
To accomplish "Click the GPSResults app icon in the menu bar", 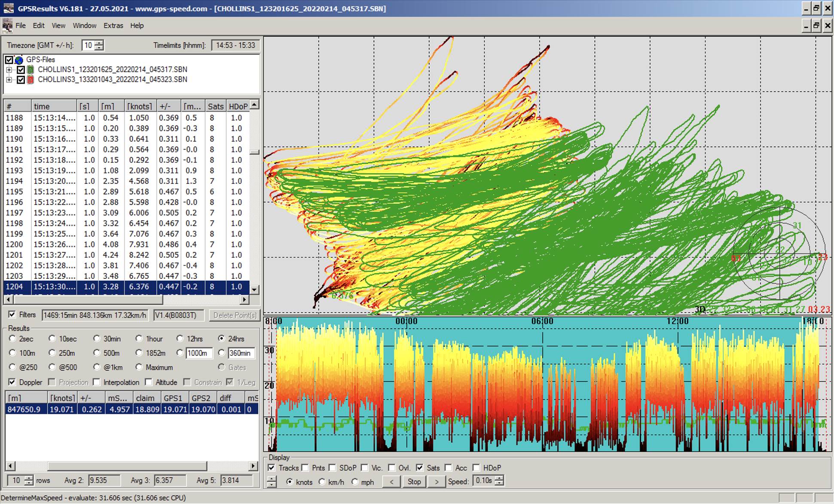I will tap(7, 25).
